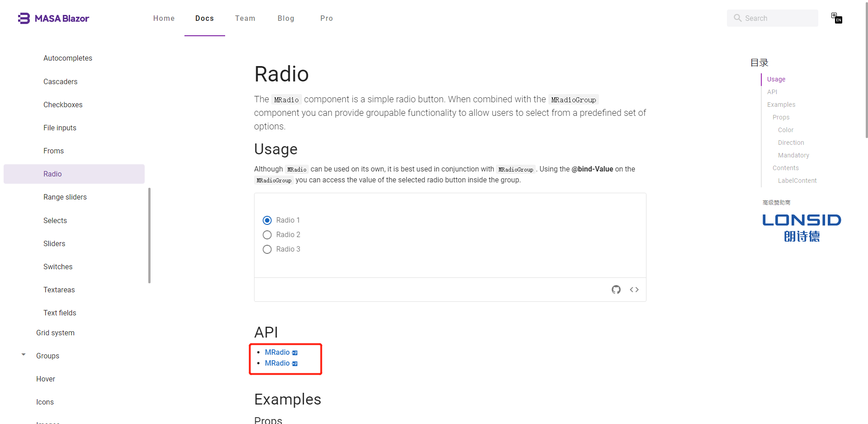The image size is (868, 424).
Task: Select the Radio 1 option
Action: click(x=267, y=220)
